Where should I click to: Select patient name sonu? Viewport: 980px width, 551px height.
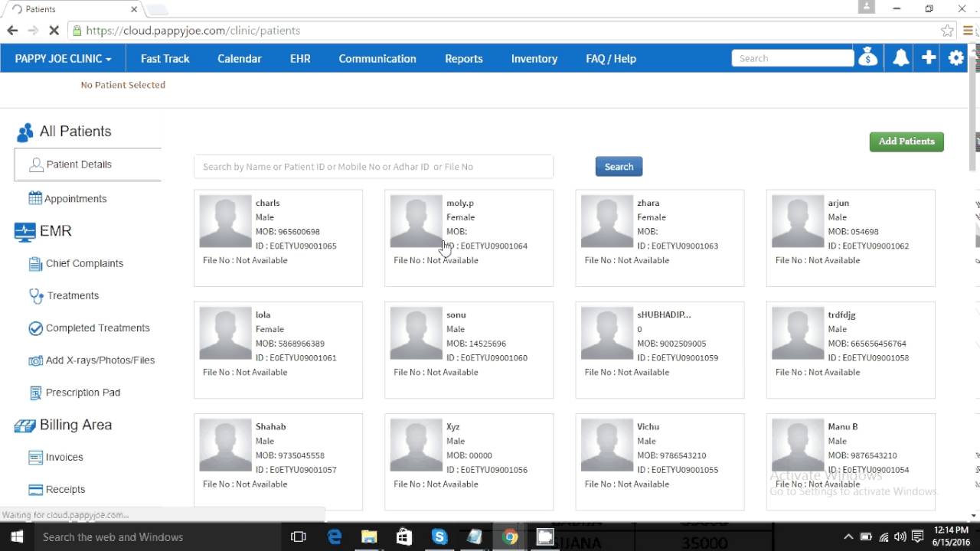pyautogui.click(x=456, y=315)
